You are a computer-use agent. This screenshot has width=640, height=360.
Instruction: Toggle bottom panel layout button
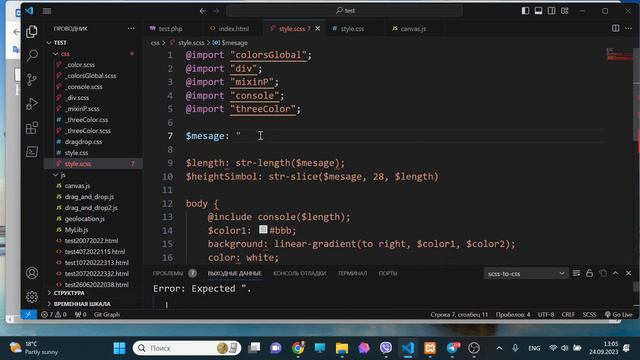(538, 11)
